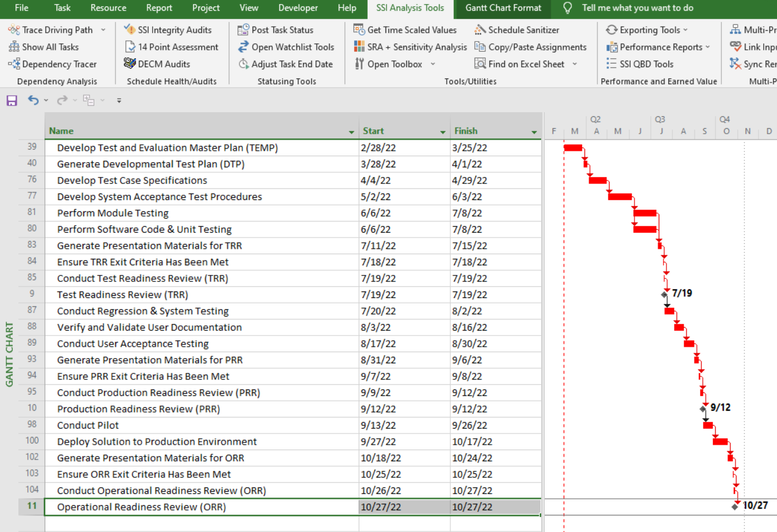Click Adjust Task End Date
This screenshot has width=777, height=532.
(x=285, y=64)
